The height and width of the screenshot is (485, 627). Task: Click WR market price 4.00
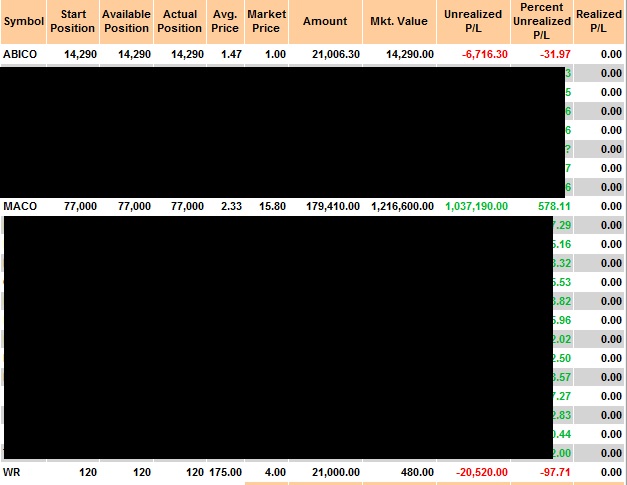click(x=276, y=472)
